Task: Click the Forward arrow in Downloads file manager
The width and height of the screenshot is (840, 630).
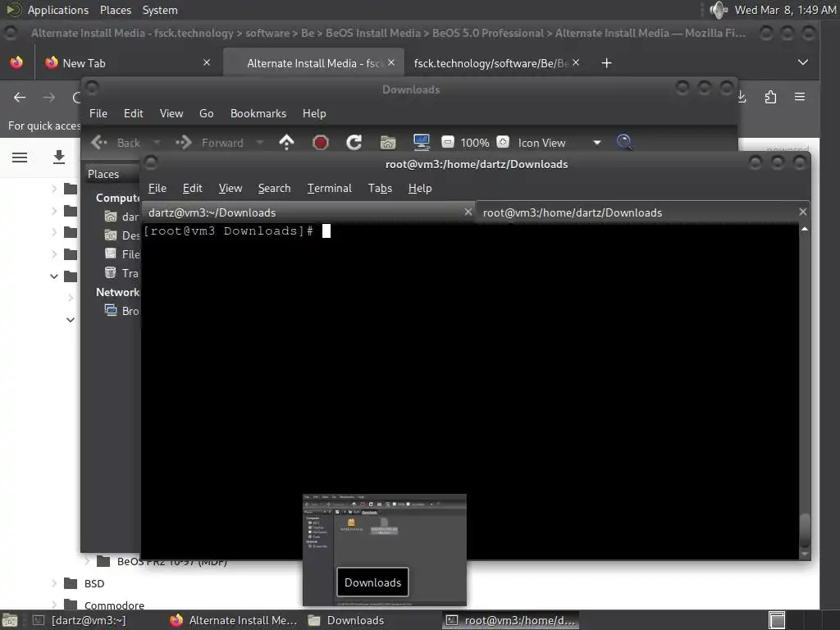Action: tap(209, 143)
